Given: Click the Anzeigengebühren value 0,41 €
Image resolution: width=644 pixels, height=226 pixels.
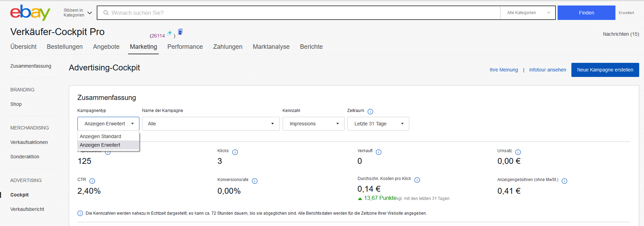Looking at the screenshot, I should 509,191.
